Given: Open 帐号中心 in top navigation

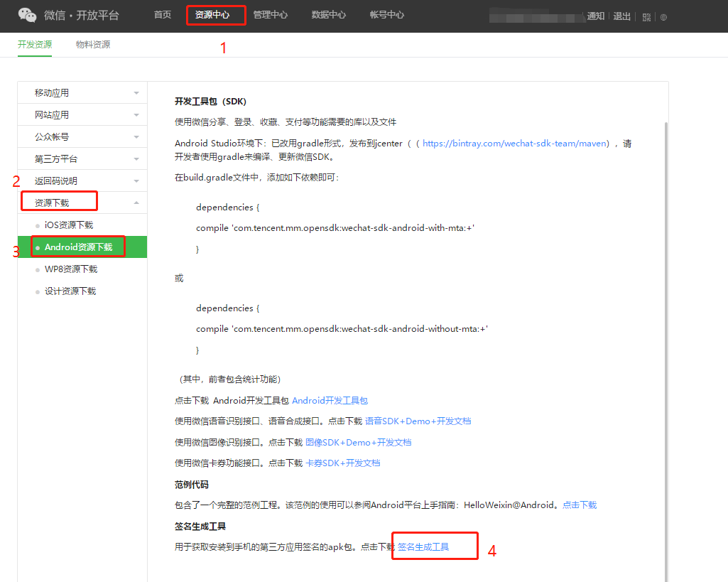Looking at the screenshot, I should pyautogui.click(x=387, y=15).
